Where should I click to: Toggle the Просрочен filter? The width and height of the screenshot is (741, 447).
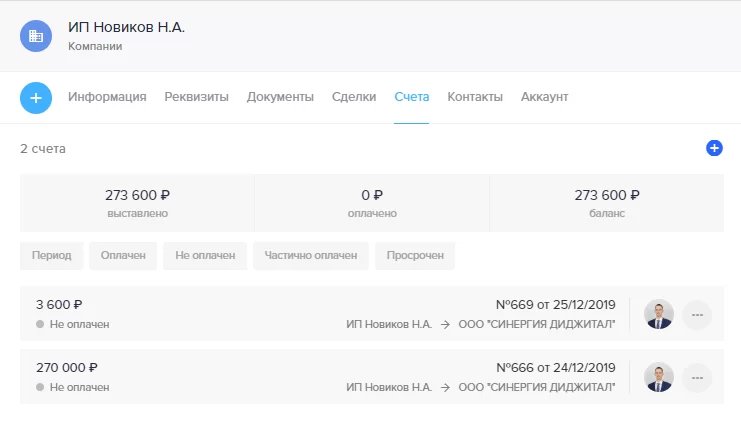click(415, 256)
